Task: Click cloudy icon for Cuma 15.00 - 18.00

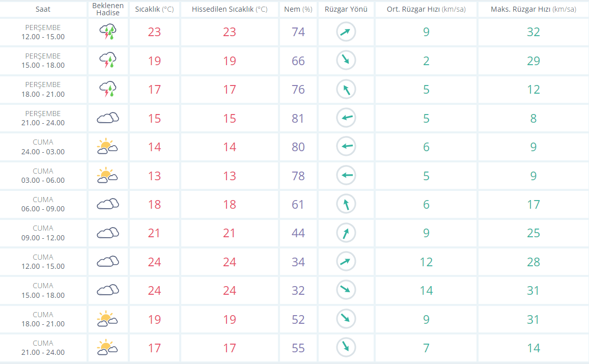Action: pyautogui.click(x=108, y=290)
